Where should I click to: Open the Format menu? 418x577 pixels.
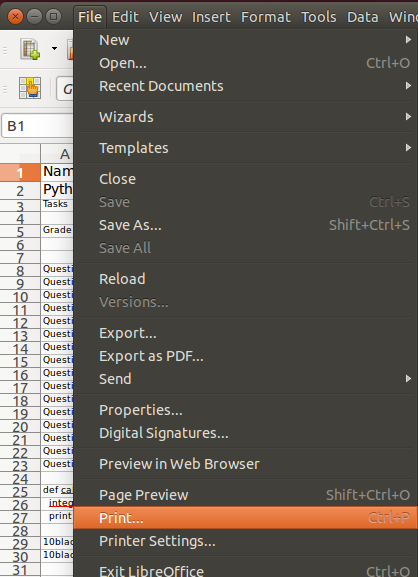pyautogui.click(x=266, y=17)
